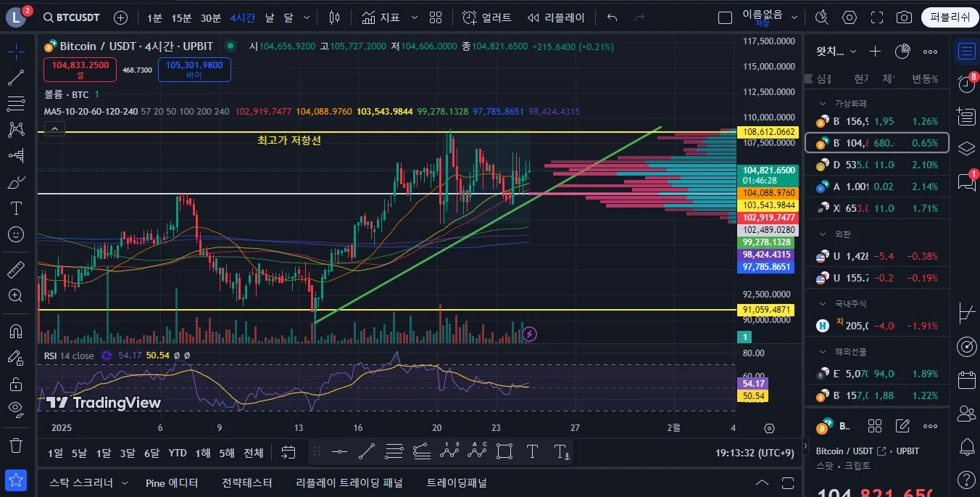This screenshot has width=980, height=497.
Task: Switch to the 달 monthly timeframe
Action: pyautogui.click(x=288, y=17)
